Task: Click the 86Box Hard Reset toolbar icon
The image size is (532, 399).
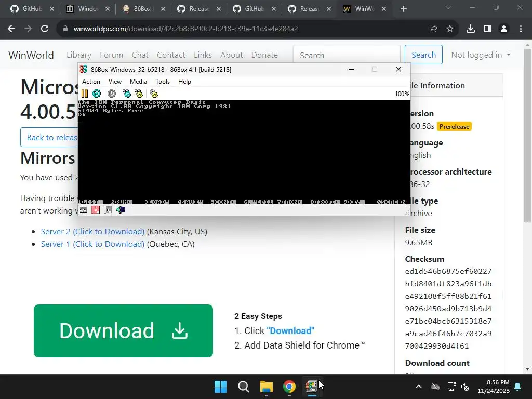Action: pyautogui.click(x=97, y=94)
